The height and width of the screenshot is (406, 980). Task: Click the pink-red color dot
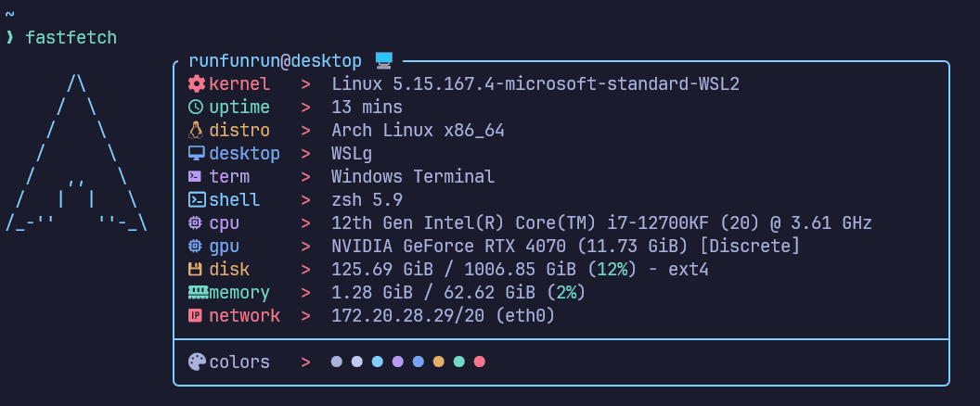[x=480, y=362]
